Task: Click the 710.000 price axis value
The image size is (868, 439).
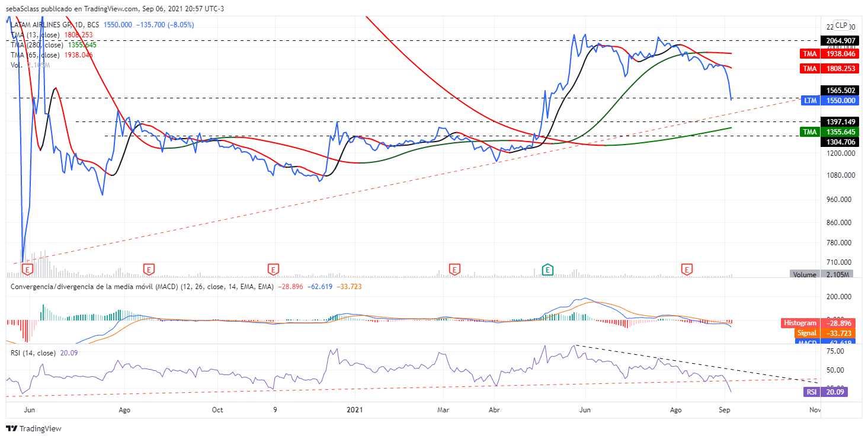Action: (x=840, y=262)
